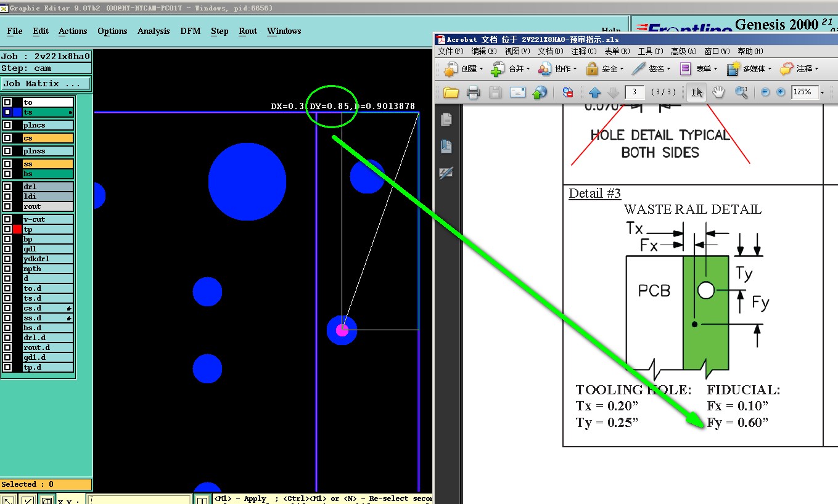Expand the 安全 dropdown in Acrobat
The image size is (838, 504).
(622, 69)
